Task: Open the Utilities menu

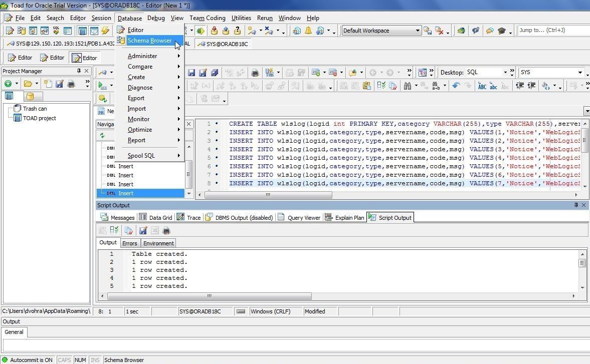Action: [241, 18]
